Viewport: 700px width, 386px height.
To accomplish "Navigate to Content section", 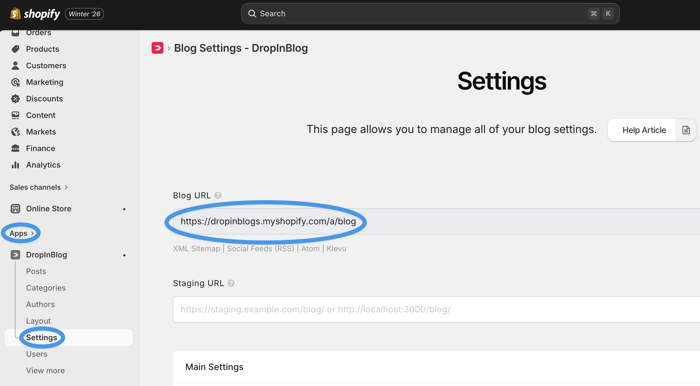I will (41, 115).
